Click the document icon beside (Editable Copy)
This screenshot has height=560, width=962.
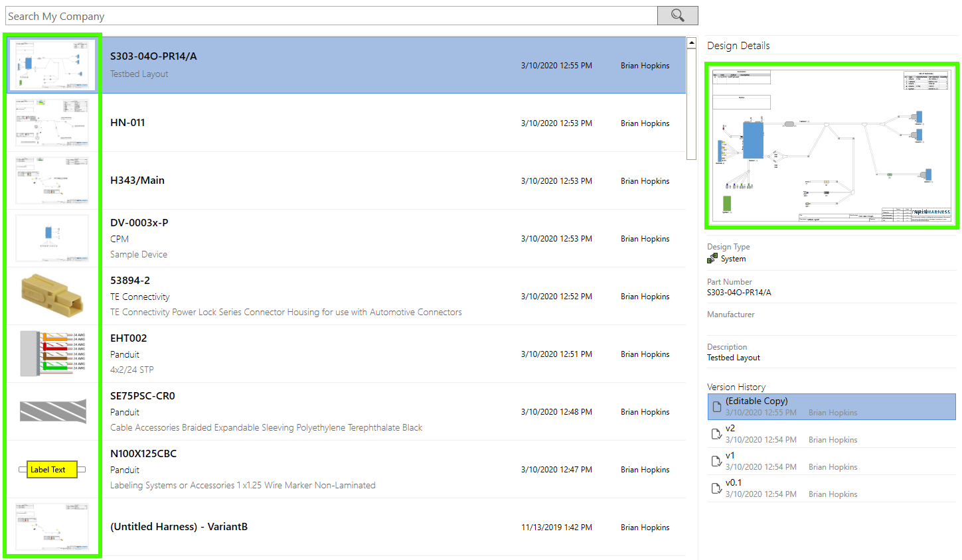(x=716, y=407)
